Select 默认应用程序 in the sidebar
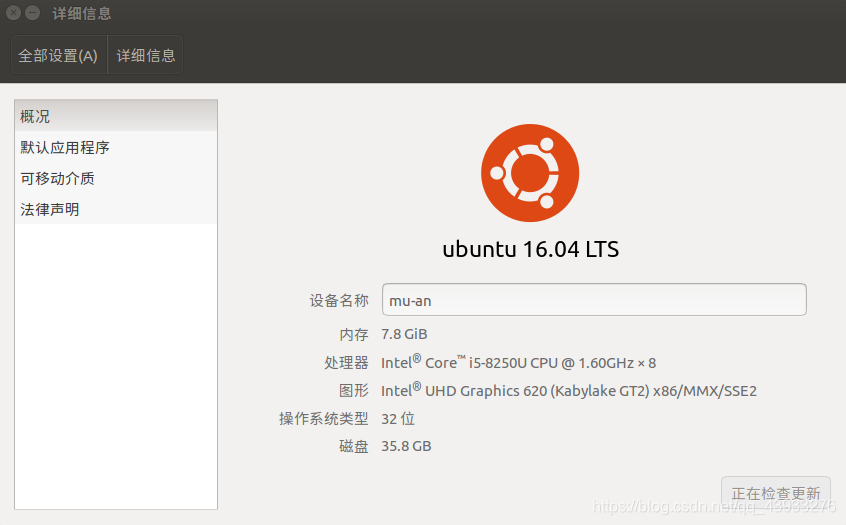846x525 pixels. 116,147
